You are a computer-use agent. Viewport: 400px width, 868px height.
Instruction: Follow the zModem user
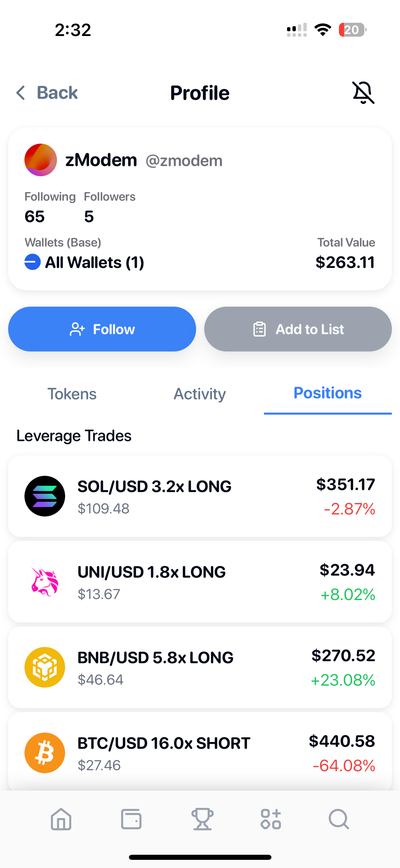pos(102,329)
